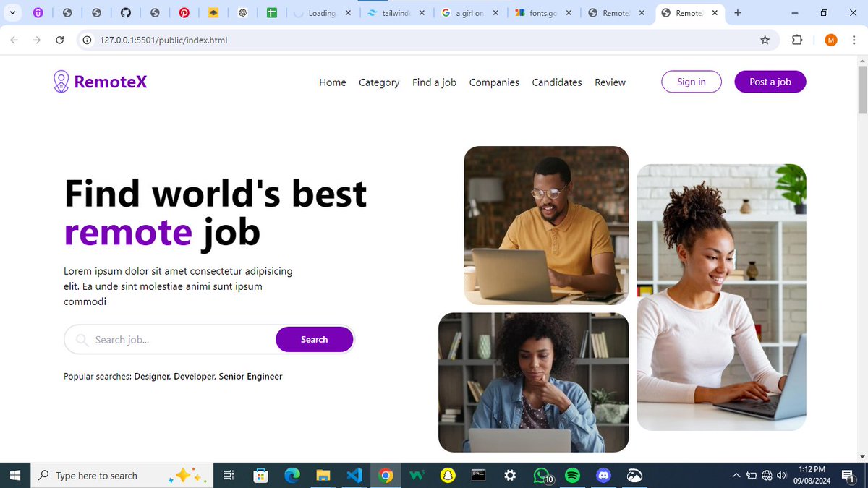Reload the page with the refresh icon
Image resolution: width=868 pixels, height=488 pixels.
[60, 40]
